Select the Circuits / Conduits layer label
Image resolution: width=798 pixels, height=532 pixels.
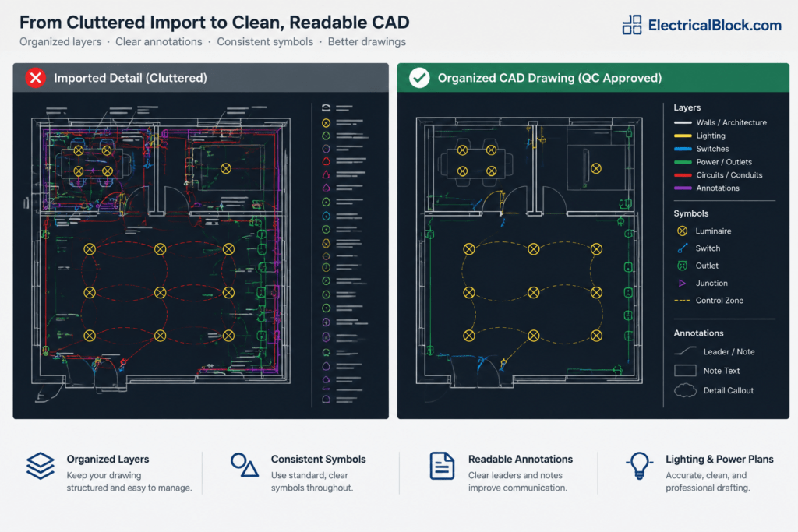(729, 175)
